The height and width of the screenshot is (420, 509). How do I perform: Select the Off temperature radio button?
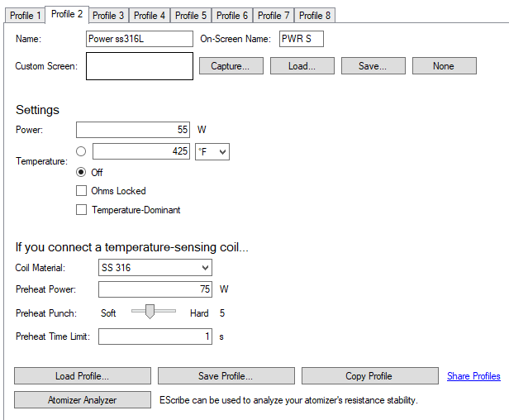(81, 173)
